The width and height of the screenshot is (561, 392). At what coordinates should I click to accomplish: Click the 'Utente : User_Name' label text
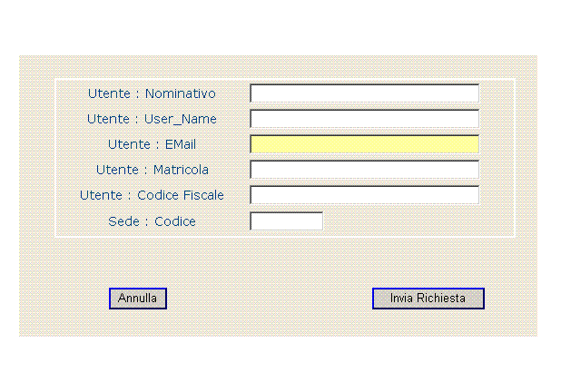152,119
